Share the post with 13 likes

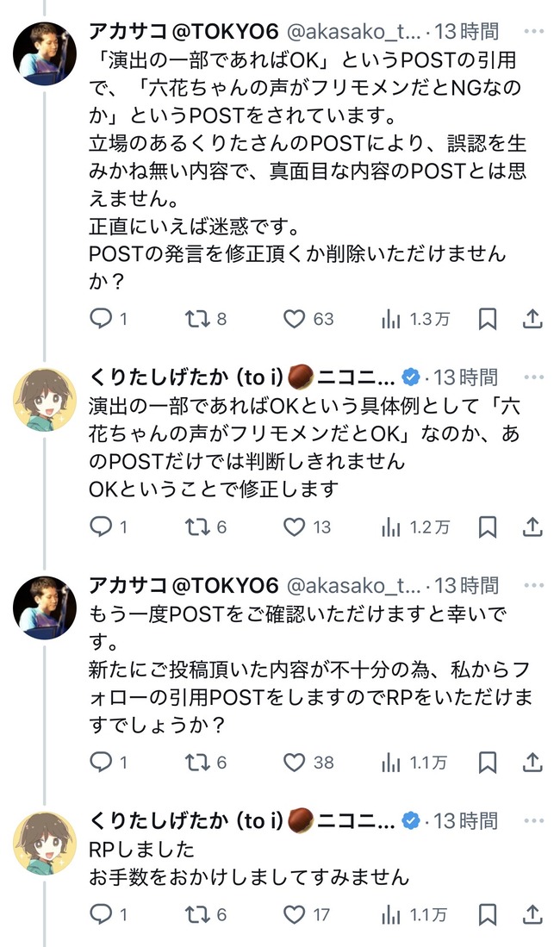[x=532, y=527]
